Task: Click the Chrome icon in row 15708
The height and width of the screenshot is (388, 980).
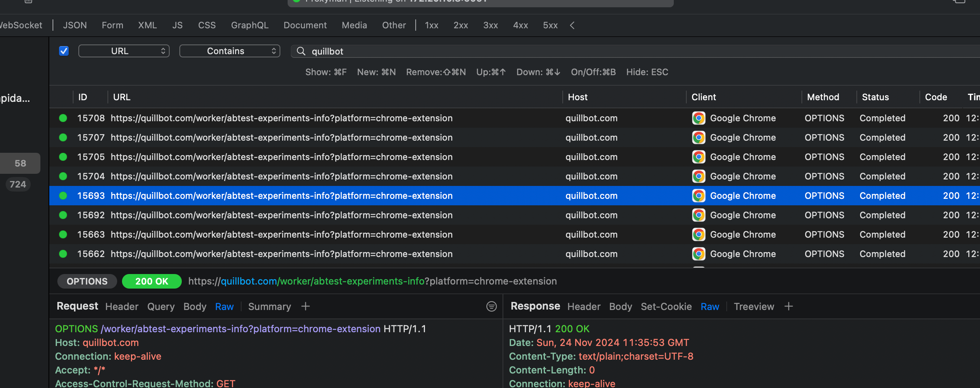Action: pyautogui.click(x=698, y=118)
